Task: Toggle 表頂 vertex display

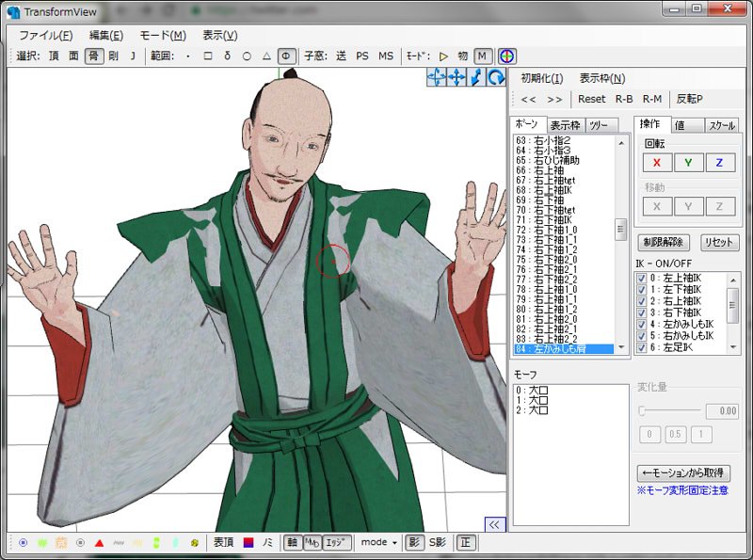Action: 223,543
